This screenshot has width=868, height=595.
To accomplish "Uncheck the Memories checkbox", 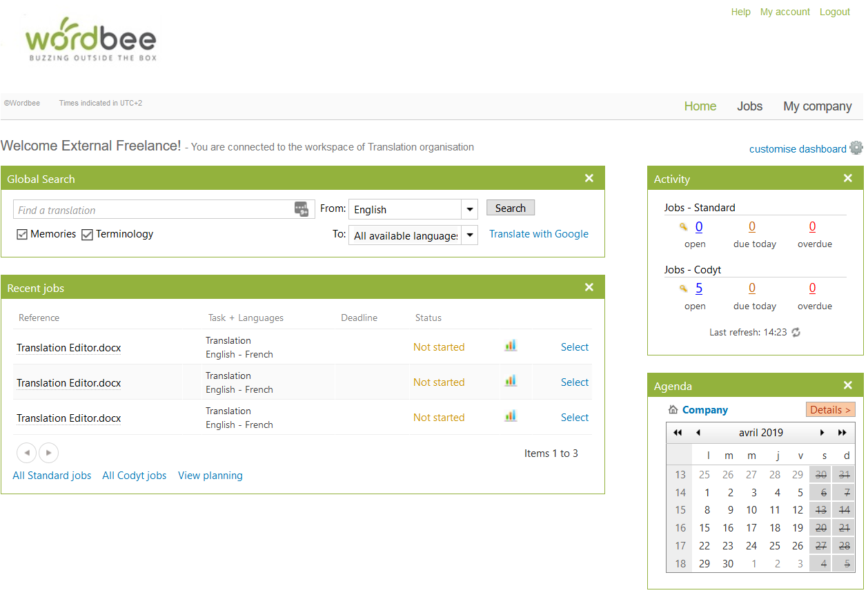I will click(x=23, y=235).
